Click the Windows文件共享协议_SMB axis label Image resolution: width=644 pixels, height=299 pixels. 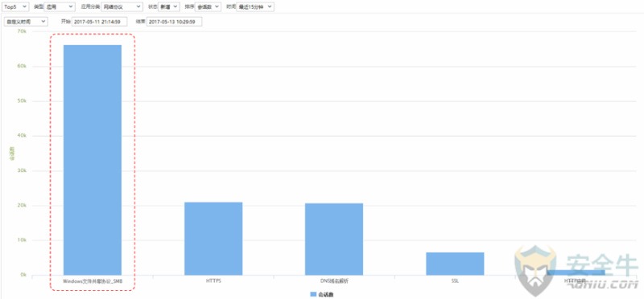(93, 281)
